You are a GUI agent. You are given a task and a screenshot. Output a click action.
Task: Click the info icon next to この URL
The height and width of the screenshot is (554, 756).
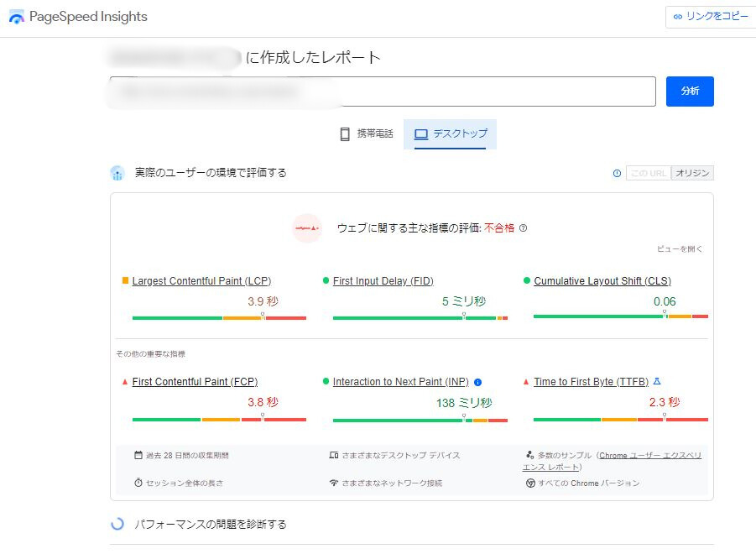coord(617,174)
